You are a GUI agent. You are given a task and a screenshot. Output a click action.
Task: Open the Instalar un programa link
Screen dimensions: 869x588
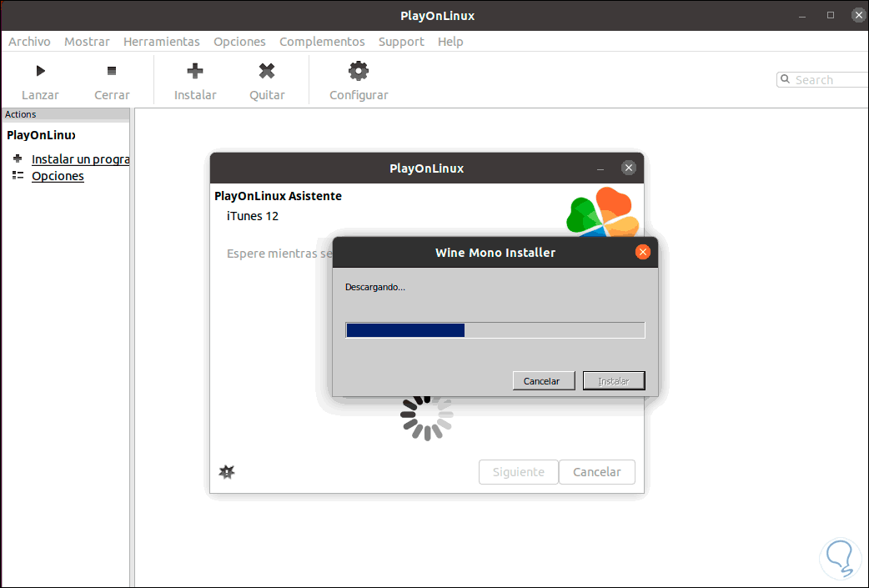click(80, 159)
